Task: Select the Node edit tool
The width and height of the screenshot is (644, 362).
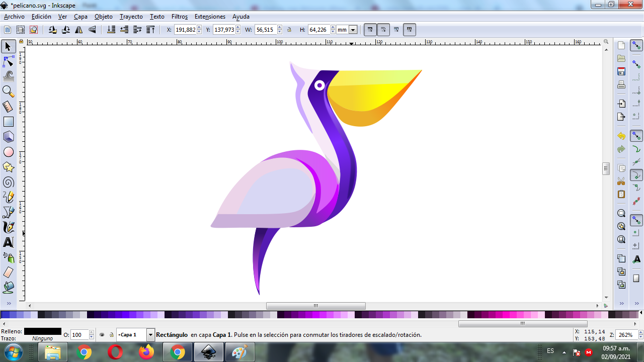Action: [x=8, y=62]
